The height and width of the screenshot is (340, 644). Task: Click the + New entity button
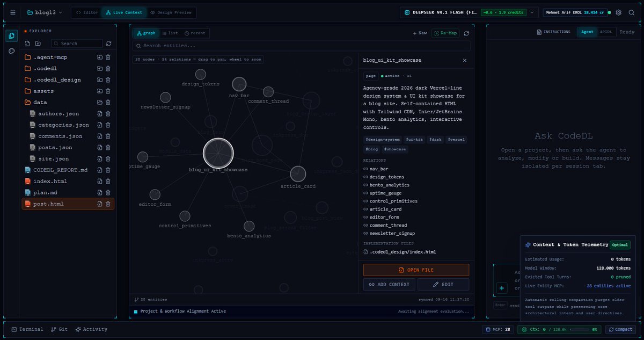(420, 33)
